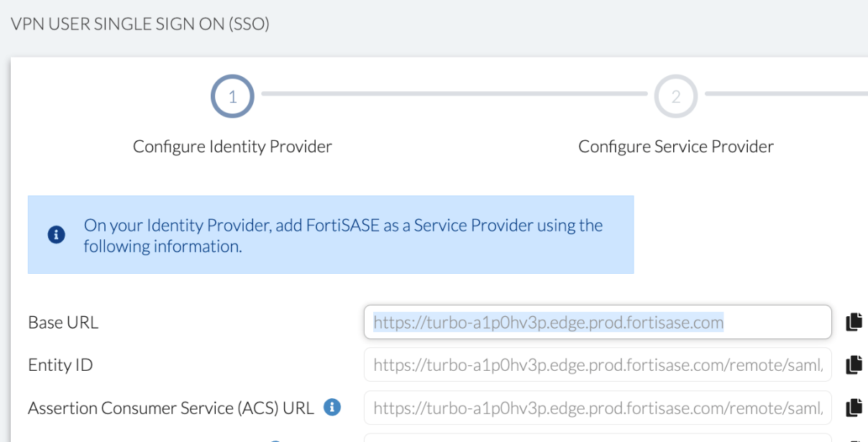Screen dimensions: 868x442
Task: Click the Base URL label
Action: click(63, 322)
